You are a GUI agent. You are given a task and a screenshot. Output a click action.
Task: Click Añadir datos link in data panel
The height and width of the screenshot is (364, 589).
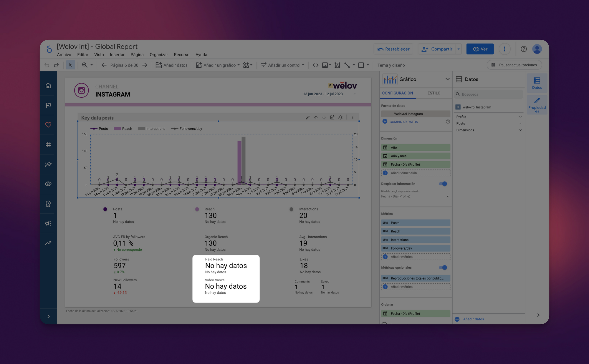[x=474, y=319]
